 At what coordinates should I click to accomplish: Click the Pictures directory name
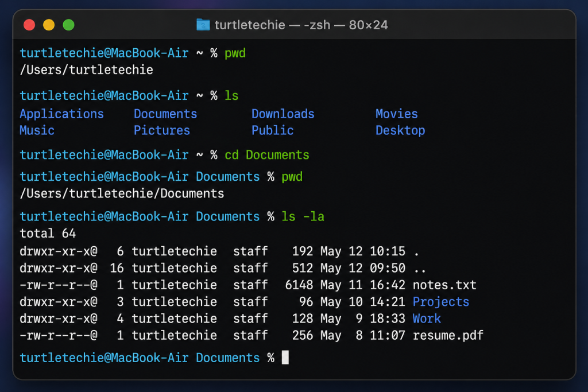click(161, 130)
